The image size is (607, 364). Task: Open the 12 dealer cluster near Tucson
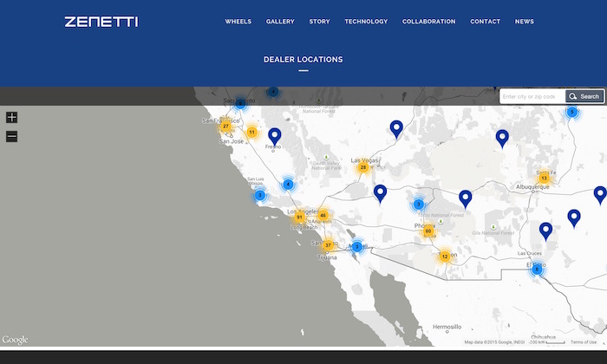pos(444,256)
